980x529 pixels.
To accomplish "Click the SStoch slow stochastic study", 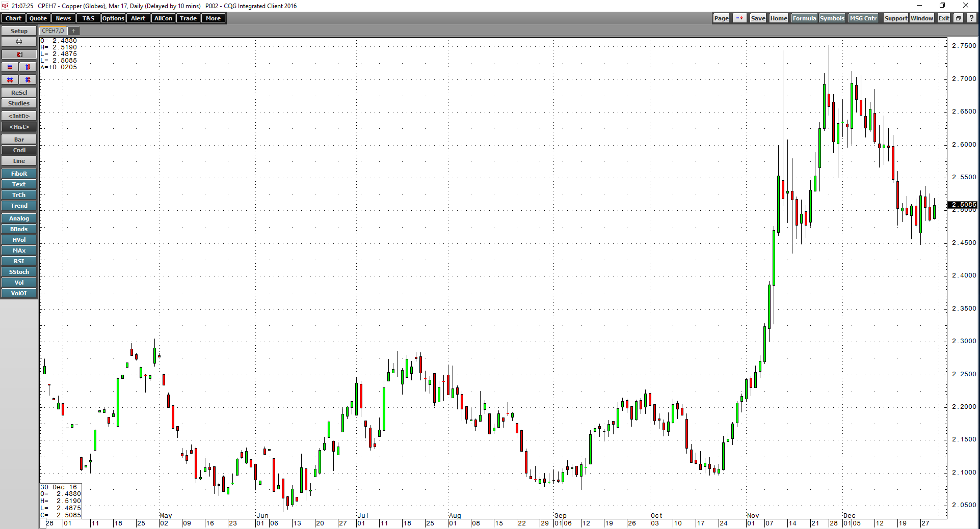I will pos(19,272).
